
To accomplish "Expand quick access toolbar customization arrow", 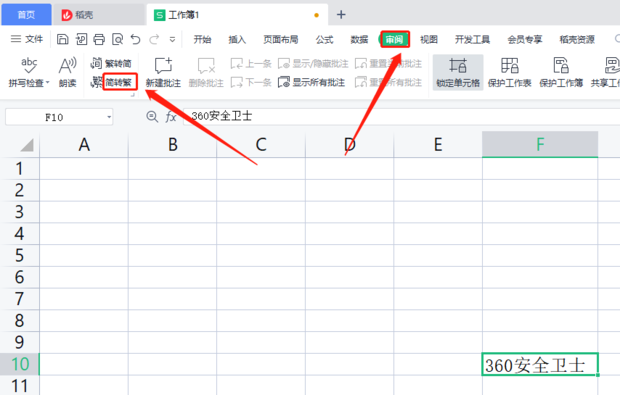I will pyautogui.click(x=172, y=40).
